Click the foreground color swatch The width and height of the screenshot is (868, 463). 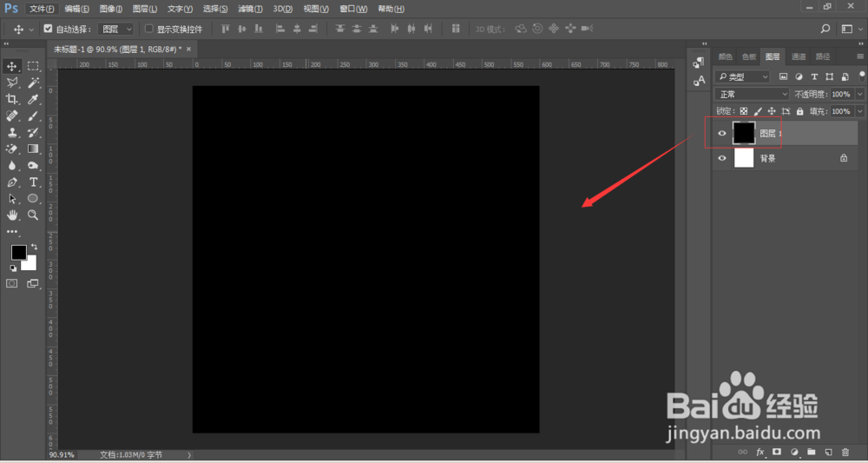pyautogui.click(x=19, y=252)
